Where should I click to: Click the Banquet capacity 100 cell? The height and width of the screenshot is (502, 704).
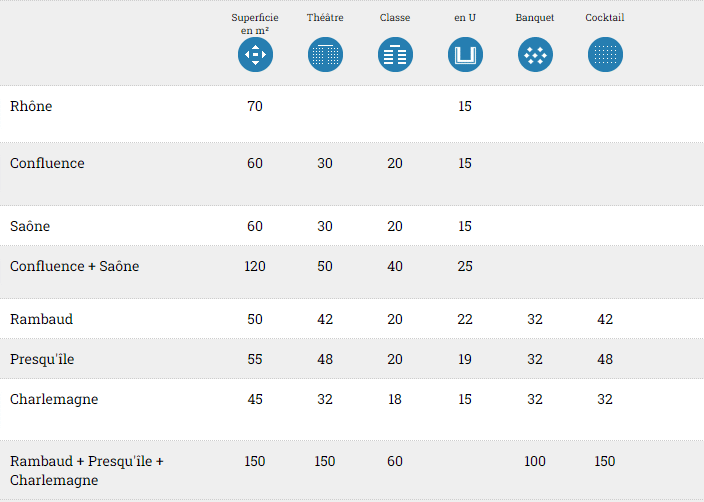click(x=535, y=461)
